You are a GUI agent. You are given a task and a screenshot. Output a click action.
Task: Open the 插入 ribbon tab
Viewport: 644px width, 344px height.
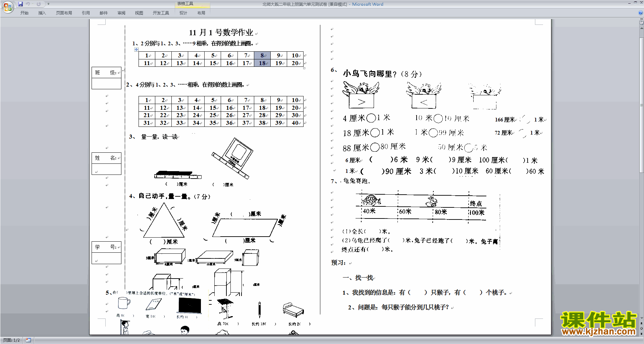point(42,13)
